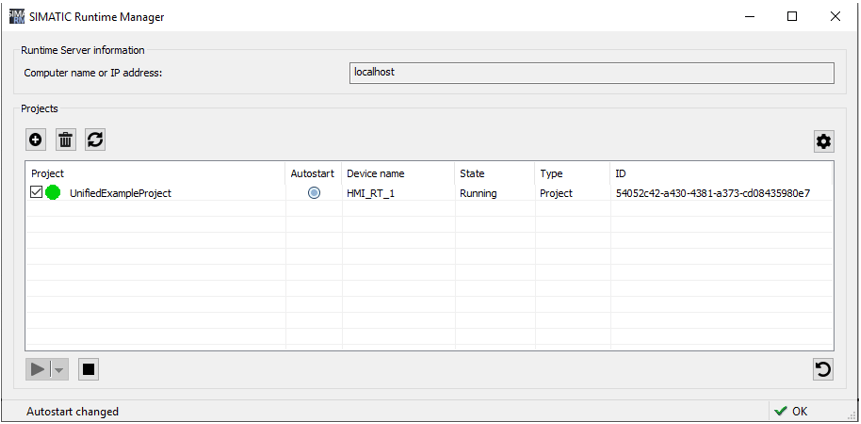Click the Running state cell
This screenshot has height=424, width=861.
pyautogui.click(x=478, y=193)
